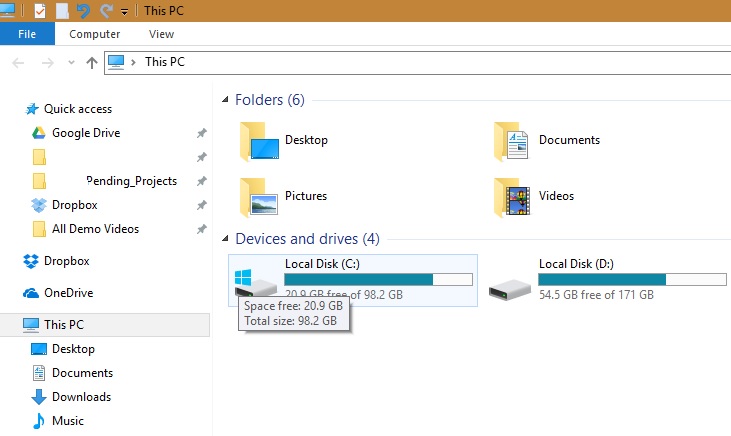
Task: Click the Properties icon in the title bar
Action: click(40, 11)
